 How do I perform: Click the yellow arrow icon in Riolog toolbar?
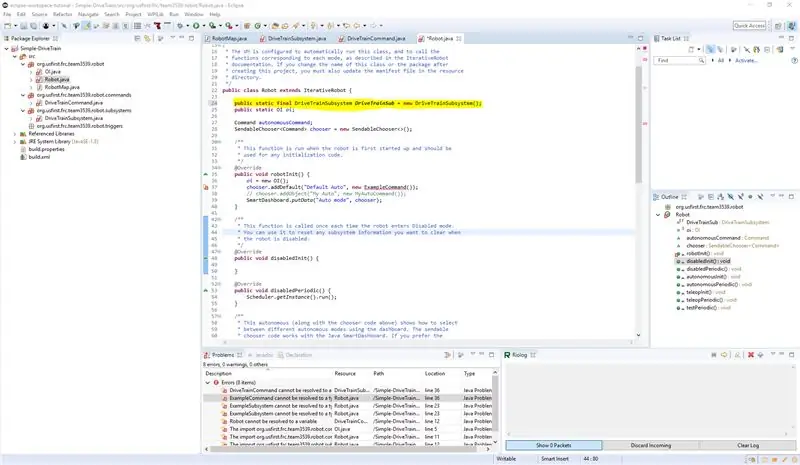click(x=724, y=355)
